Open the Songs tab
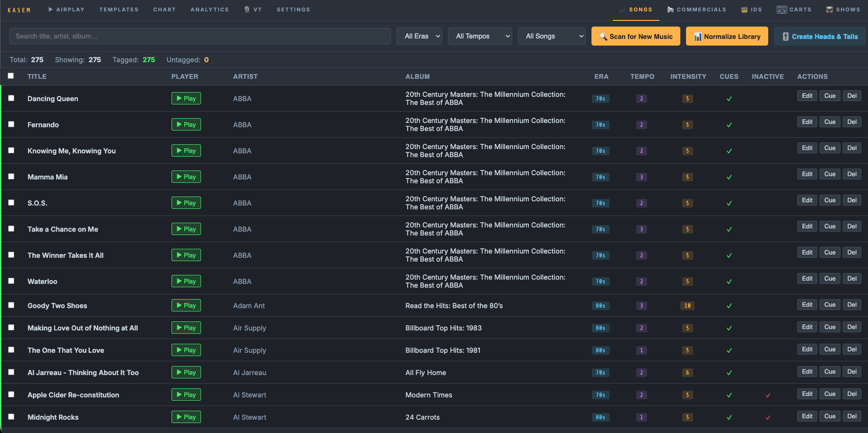The width and height of the screenshot is (868, 433). point(636,9)
